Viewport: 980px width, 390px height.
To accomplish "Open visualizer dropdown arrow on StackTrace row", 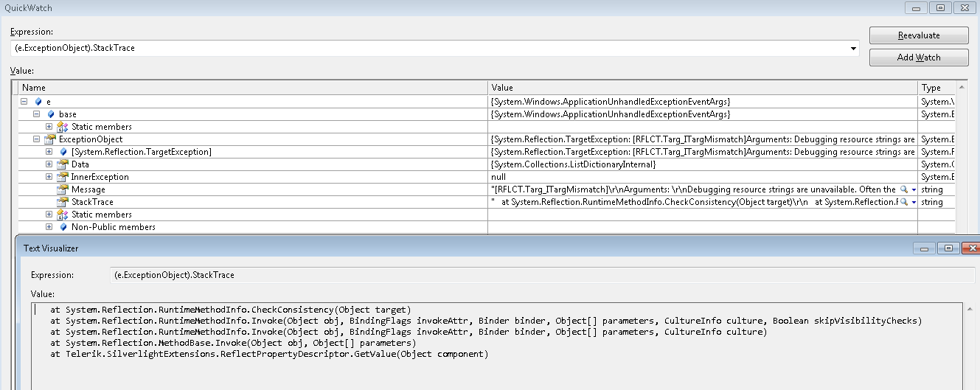I will (x=914, y=202).
